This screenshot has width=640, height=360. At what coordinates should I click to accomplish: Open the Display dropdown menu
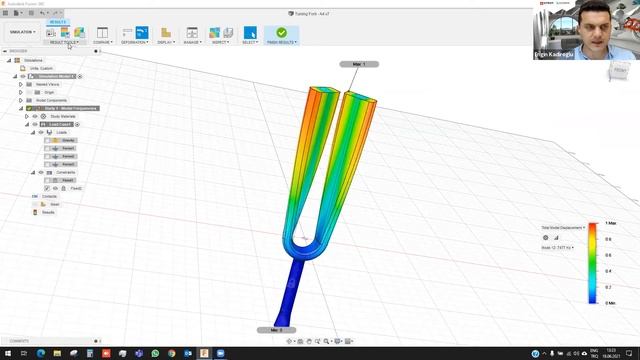coord(166,42)
